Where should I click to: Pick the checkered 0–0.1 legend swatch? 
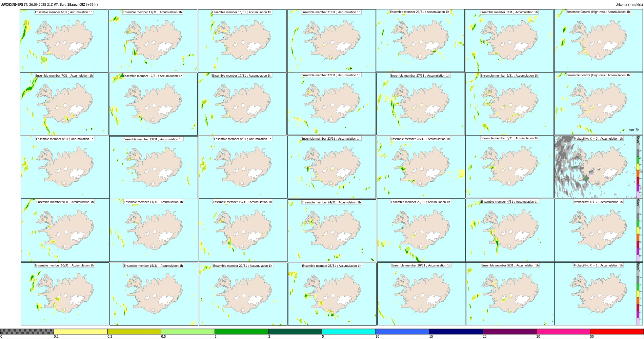[x=27, y=332]
